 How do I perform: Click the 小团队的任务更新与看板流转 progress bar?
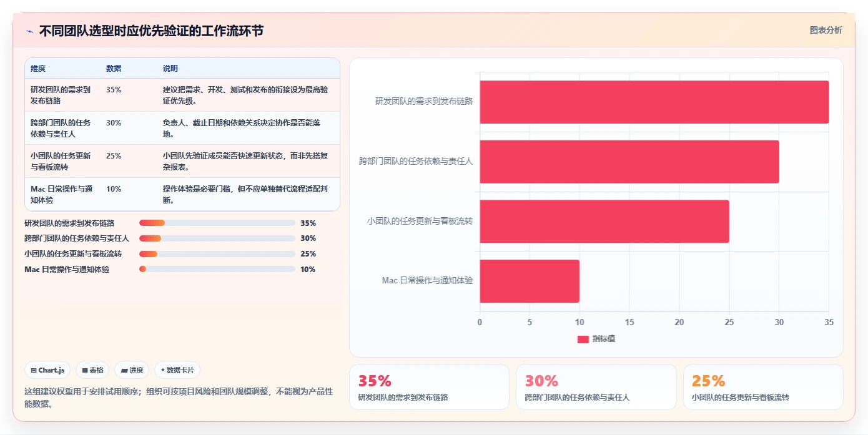pyautogui.click(x=217, y=254)
